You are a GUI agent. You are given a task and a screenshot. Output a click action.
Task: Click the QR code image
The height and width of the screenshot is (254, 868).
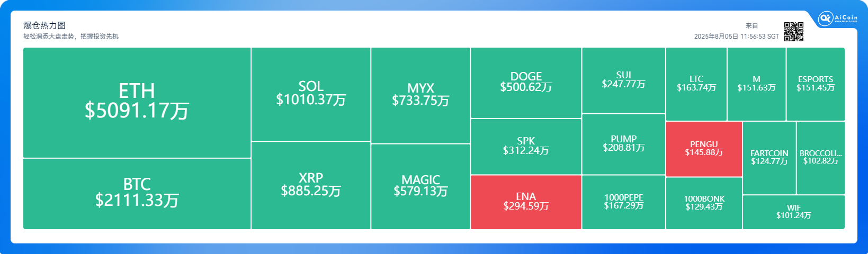[x=793, y=32]
